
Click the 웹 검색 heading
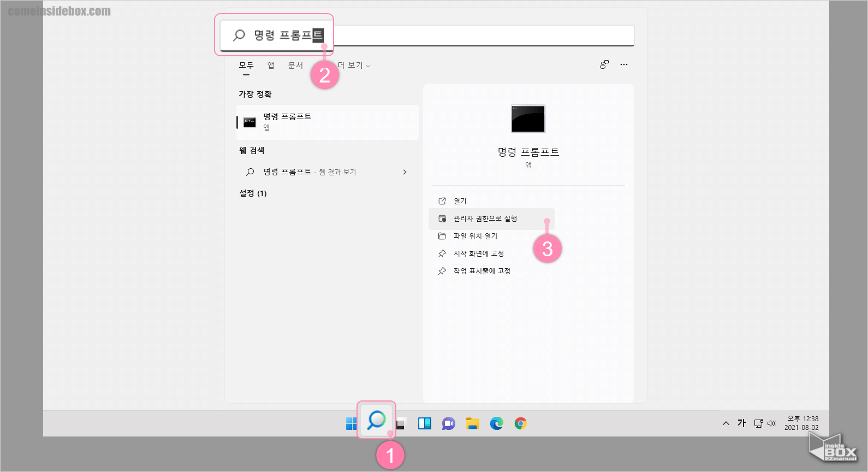click(252, 150)
